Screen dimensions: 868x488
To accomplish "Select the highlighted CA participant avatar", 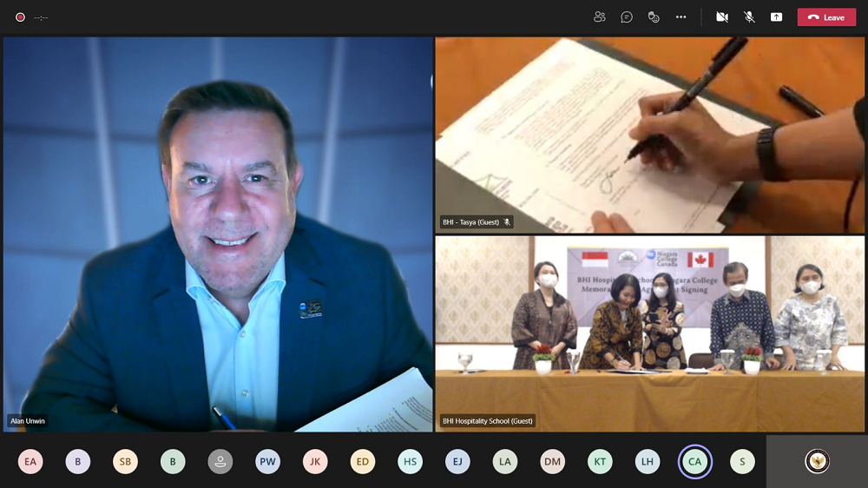I will coord(694,462).
